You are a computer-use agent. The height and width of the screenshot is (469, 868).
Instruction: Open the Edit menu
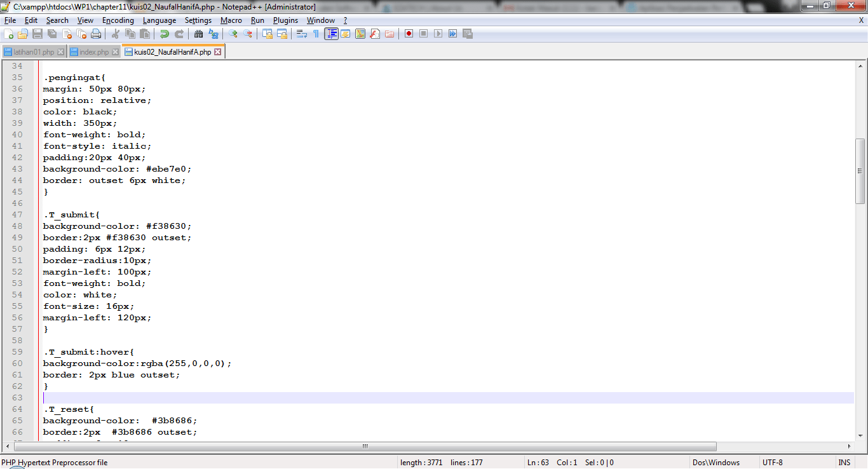[x=31, y=20]
